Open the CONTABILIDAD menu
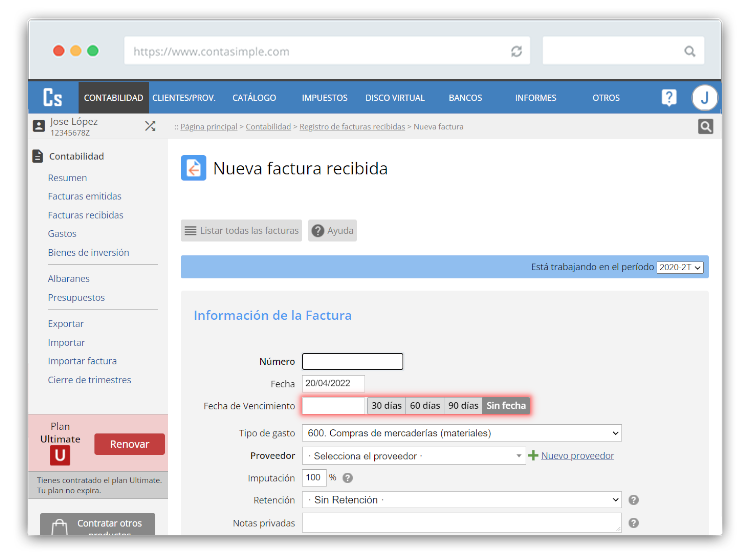The height and width of the screenshot is (552, 750). click(x=113, y=98)
